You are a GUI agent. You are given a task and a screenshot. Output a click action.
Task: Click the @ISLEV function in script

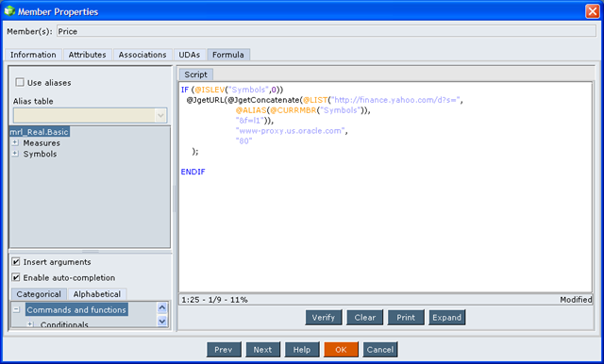210,90
